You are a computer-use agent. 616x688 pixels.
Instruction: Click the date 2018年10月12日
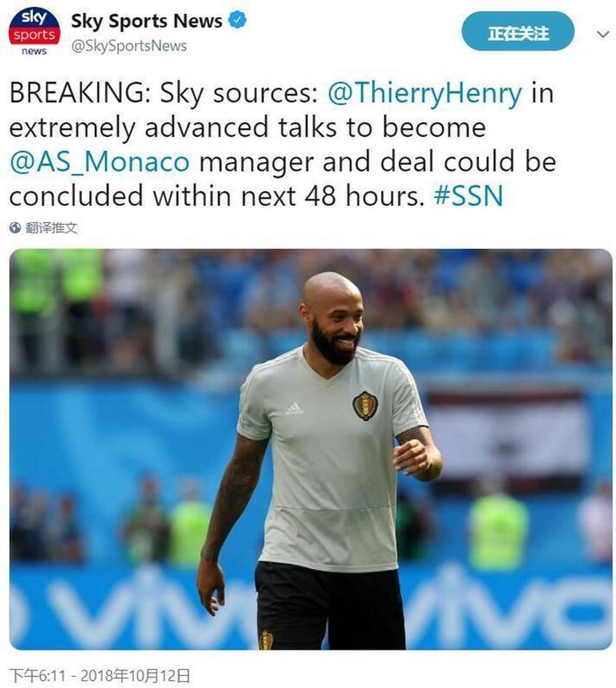135,675
